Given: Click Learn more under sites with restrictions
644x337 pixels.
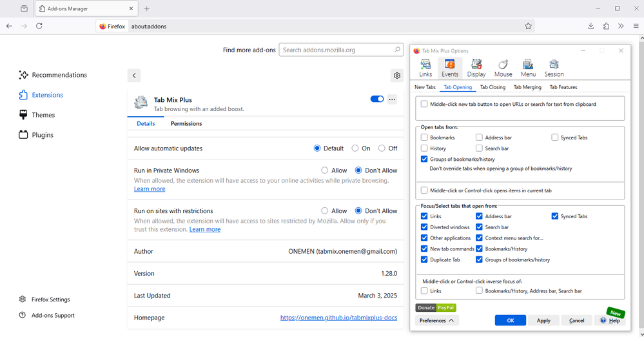Looking at the screenshot, I should pyautogui.click(x=205, y=229).
